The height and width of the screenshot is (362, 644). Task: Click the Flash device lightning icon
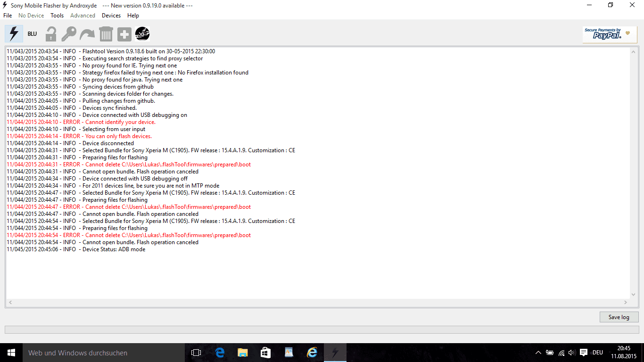point(14,34)
